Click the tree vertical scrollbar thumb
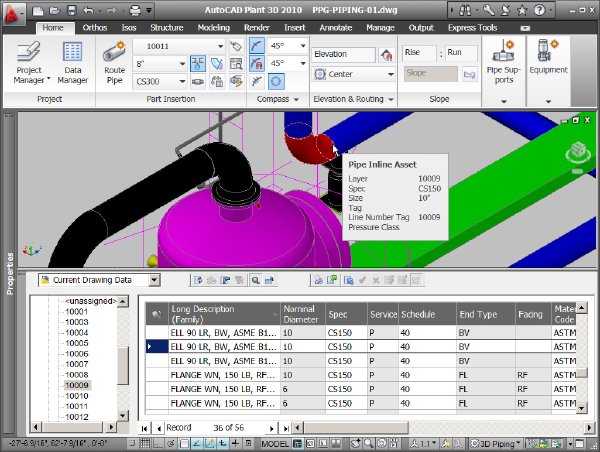The image size is (600, 452). tap(122, 366)
